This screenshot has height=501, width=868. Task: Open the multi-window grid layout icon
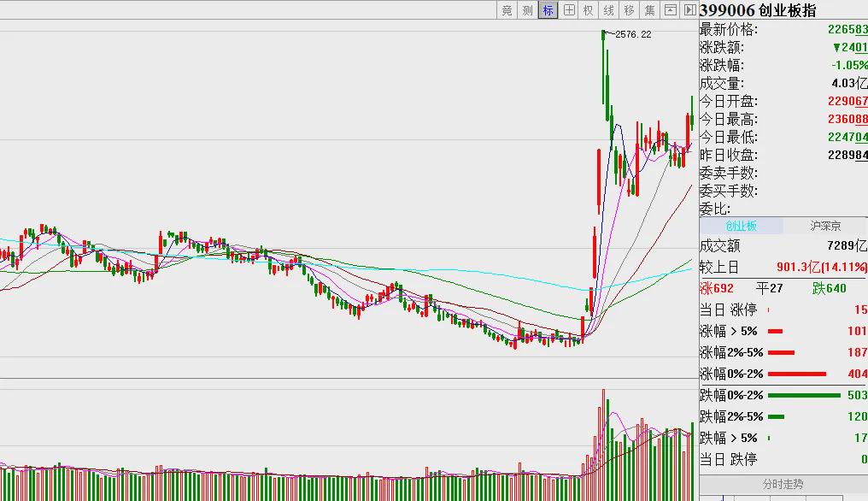[x=568, y=10]
